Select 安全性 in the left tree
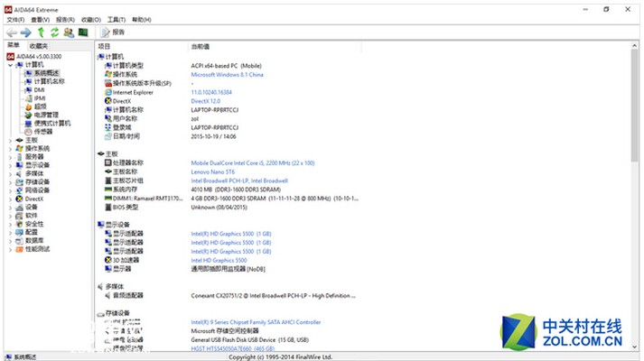Viewport: 644px width, 361px height. [x=34, y=224]
